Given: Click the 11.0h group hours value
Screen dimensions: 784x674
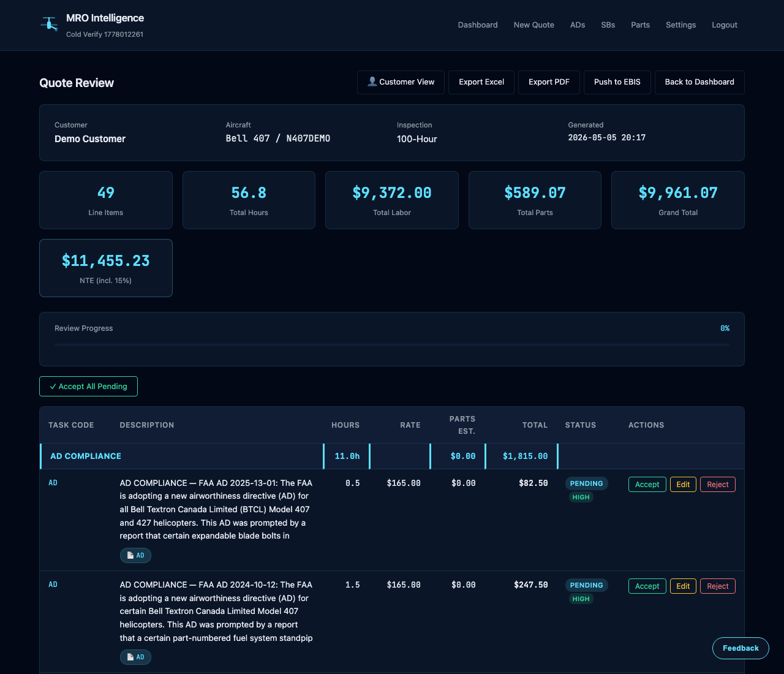Looking at the screenshot, I should [x=347, y=456].
